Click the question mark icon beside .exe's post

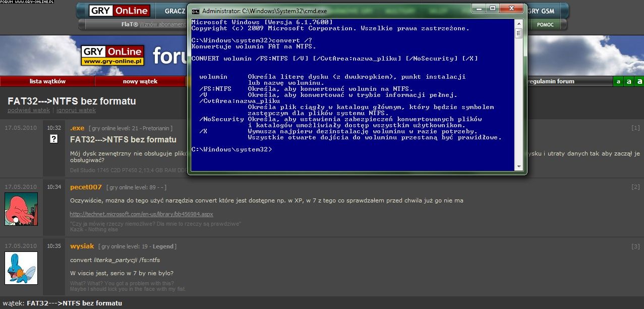click(x=54, y=139)
